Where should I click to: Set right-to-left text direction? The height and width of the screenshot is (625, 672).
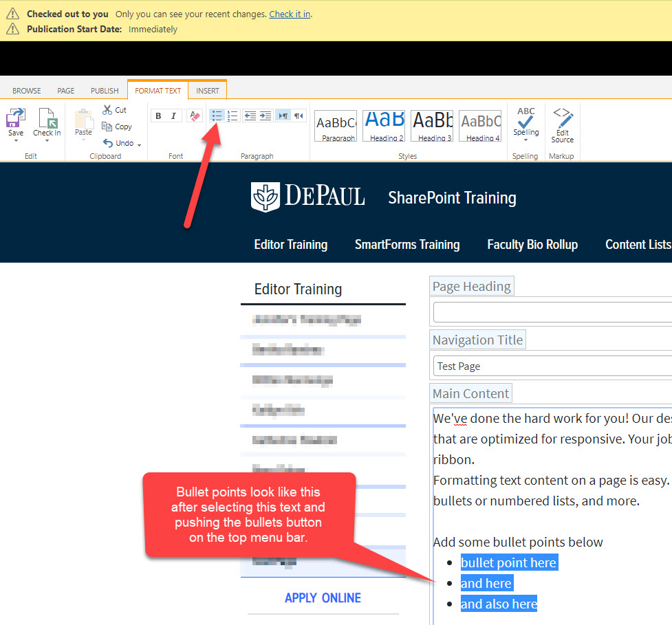coord(299,116)
